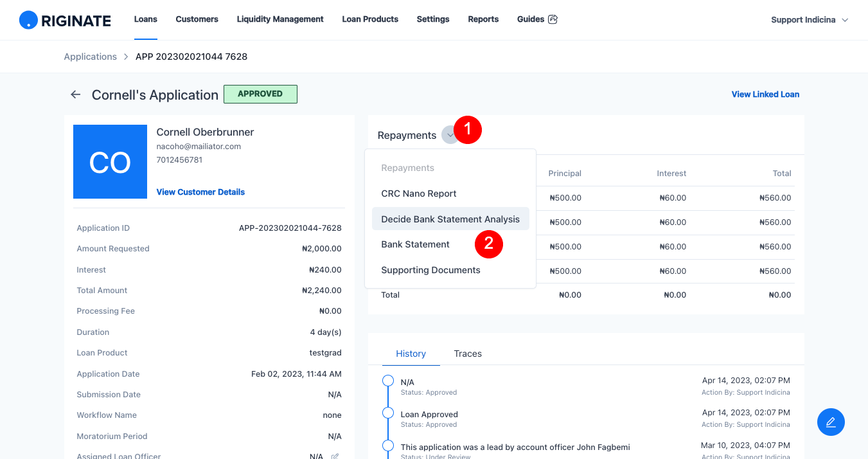
Task: Click the blue floating edit pencil button
Action: [831, 422]
